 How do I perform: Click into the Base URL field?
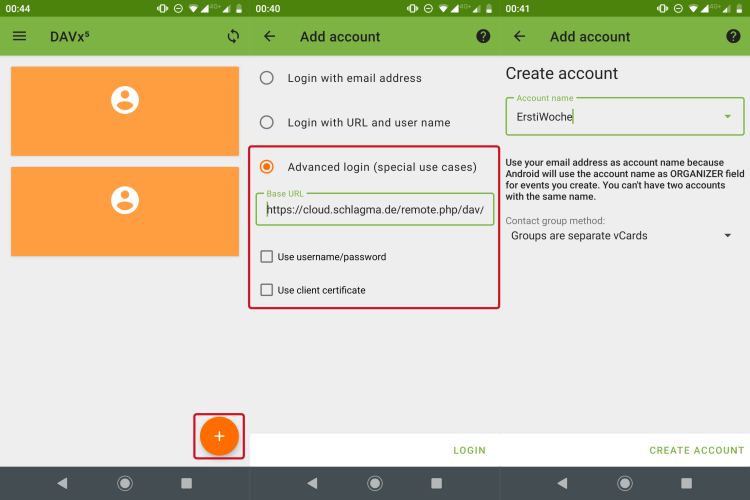[375, 210]
